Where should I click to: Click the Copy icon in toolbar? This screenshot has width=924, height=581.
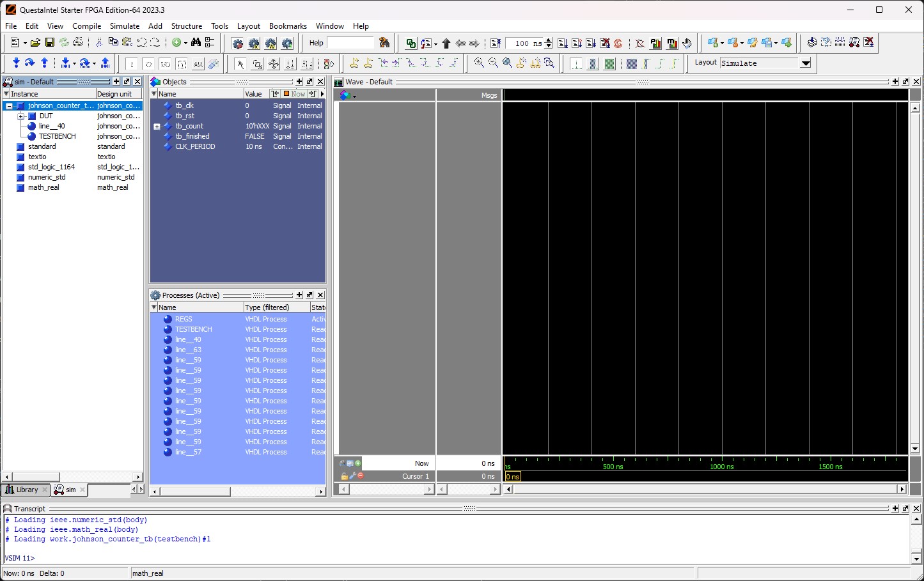[113, 43]
